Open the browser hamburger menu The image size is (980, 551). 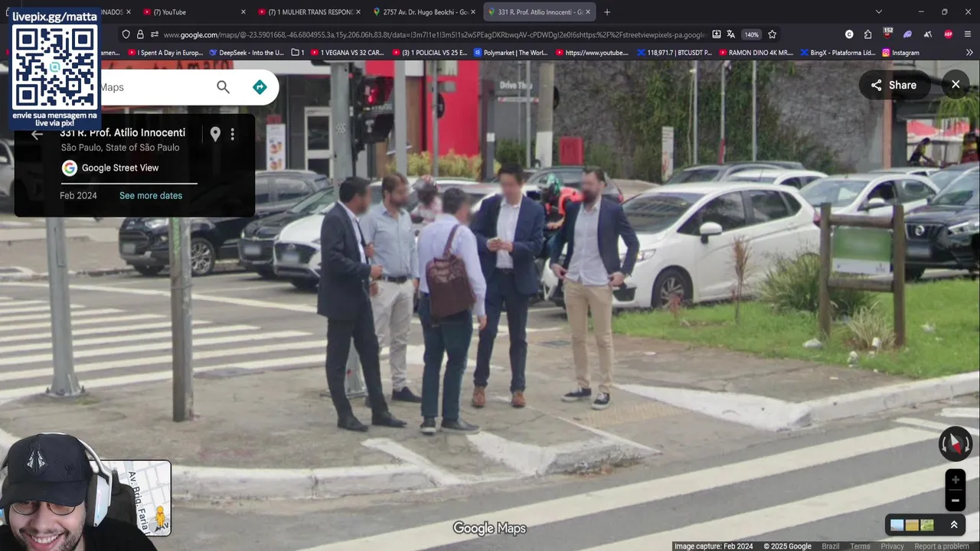coord(968,34)
